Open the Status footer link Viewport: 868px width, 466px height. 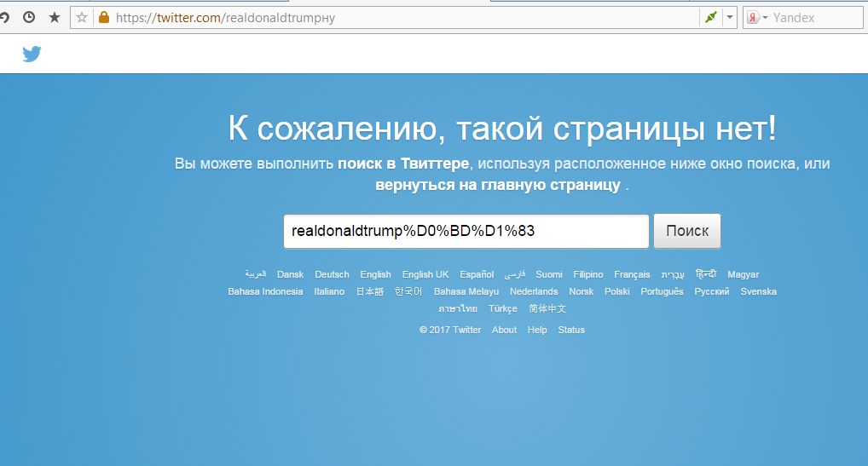[x=570, y=330]
